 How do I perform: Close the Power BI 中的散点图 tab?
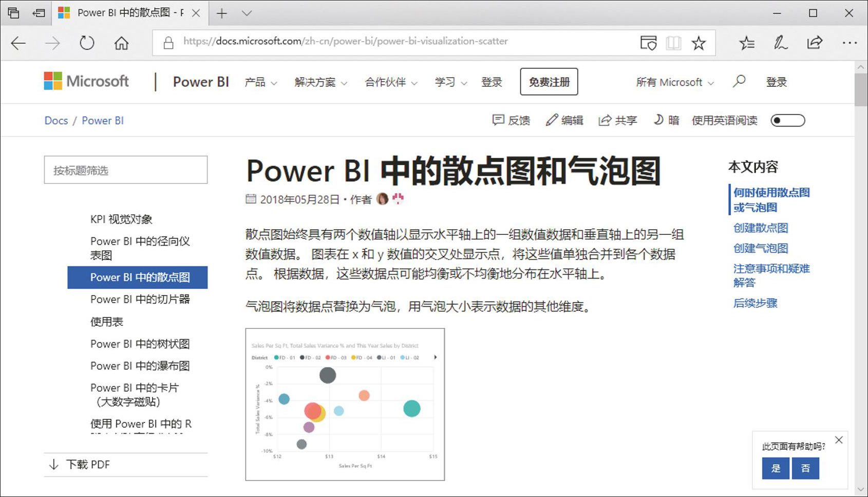click(196, 13)
